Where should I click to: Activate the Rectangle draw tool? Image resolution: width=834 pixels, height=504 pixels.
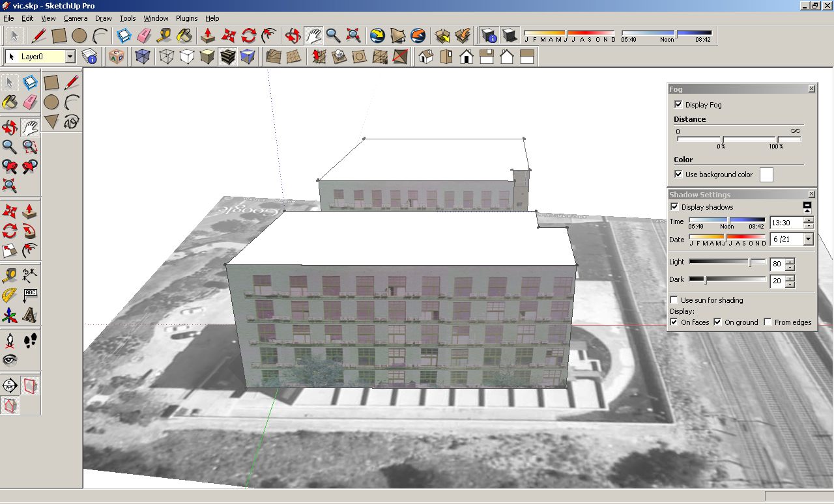point(51,82)
